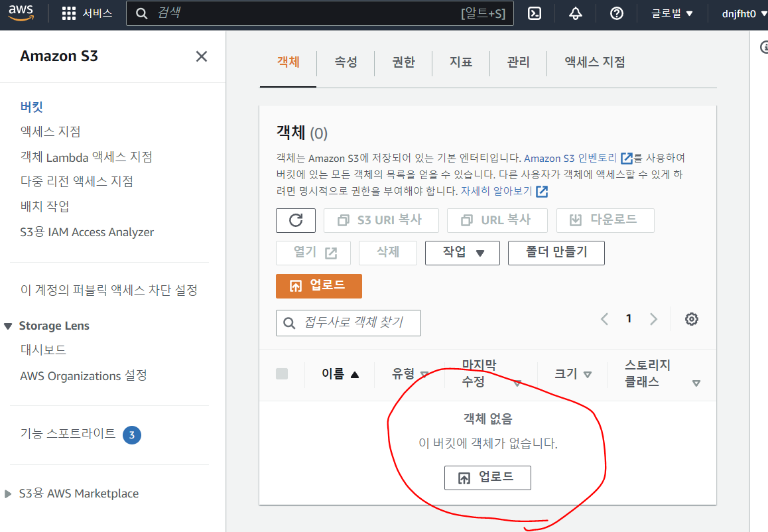Click the S3 URI 복사 button
The image size is (768, 532).
click(x=381, y=220)
